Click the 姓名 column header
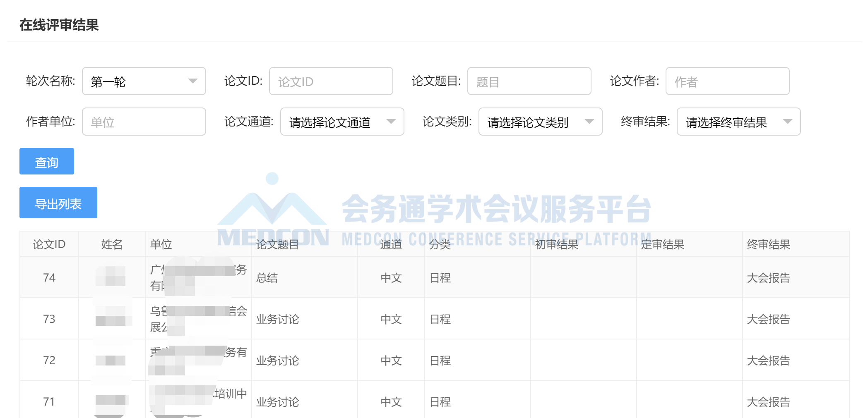Image resolution: width=868 pixels, height=418 pixels. coord(112,244)
